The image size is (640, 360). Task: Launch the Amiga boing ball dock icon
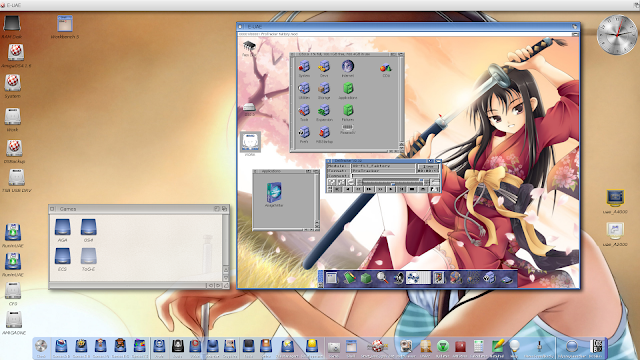click(378, 346)
